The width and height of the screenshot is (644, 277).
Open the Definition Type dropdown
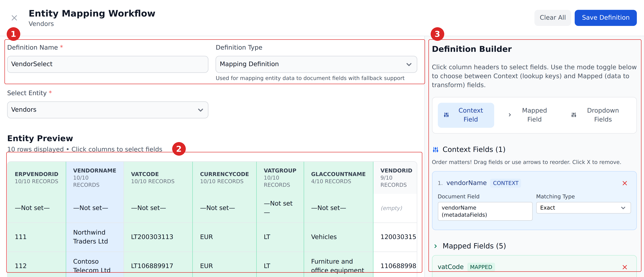pos(316,64)
